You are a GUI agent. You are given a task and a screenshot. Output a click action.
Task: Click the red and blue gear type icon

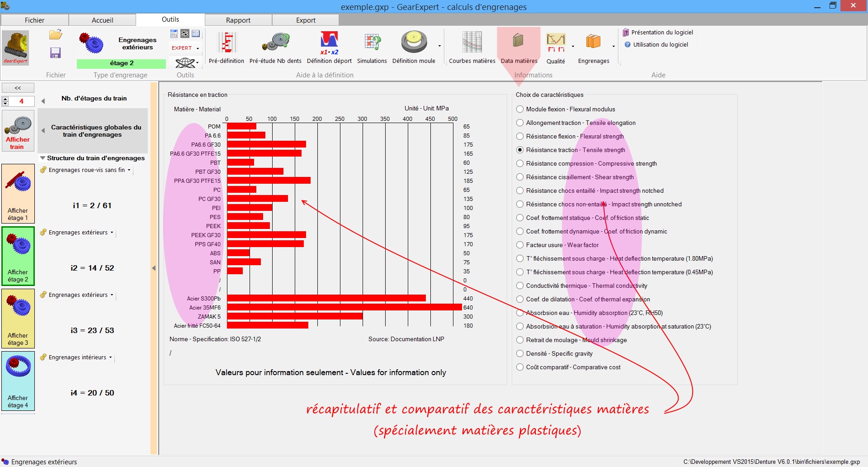(x=91, y=44)
